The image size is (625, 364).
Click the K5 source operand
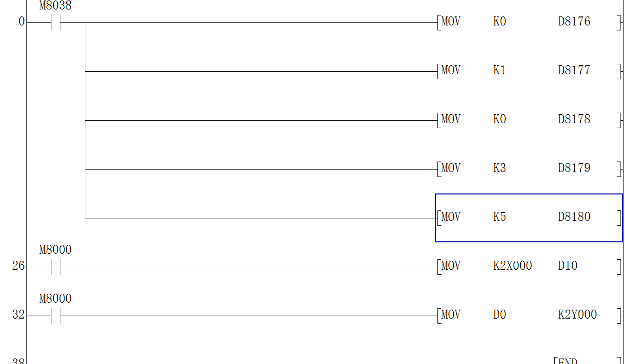tap(499, 217)
